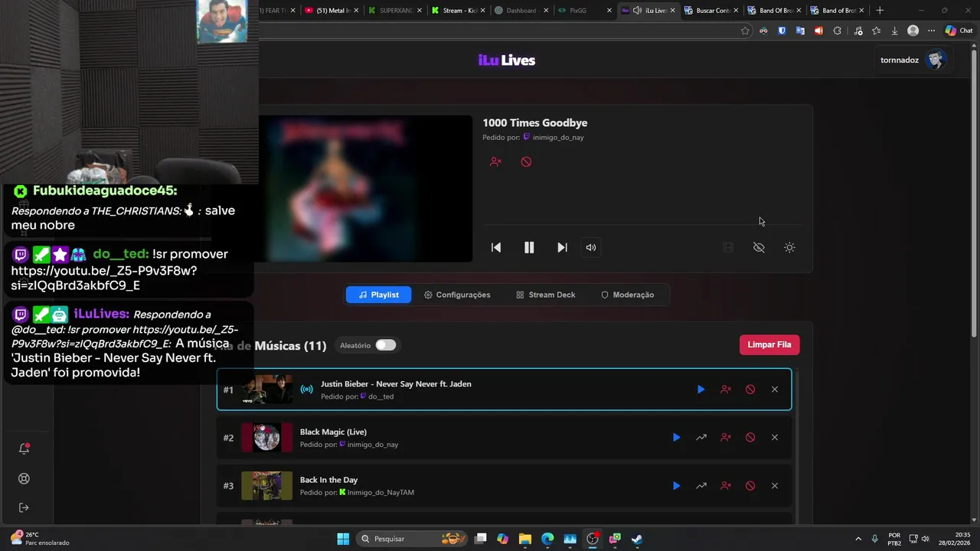The width and height of the screenshot is (980, 551).
Task: Click the blurred album art of current song
Action: [365, 188]
